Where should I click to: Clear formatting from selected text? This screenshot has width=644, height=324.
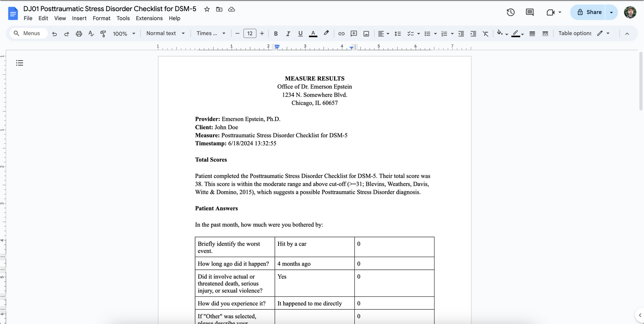(x=485, y=33)
